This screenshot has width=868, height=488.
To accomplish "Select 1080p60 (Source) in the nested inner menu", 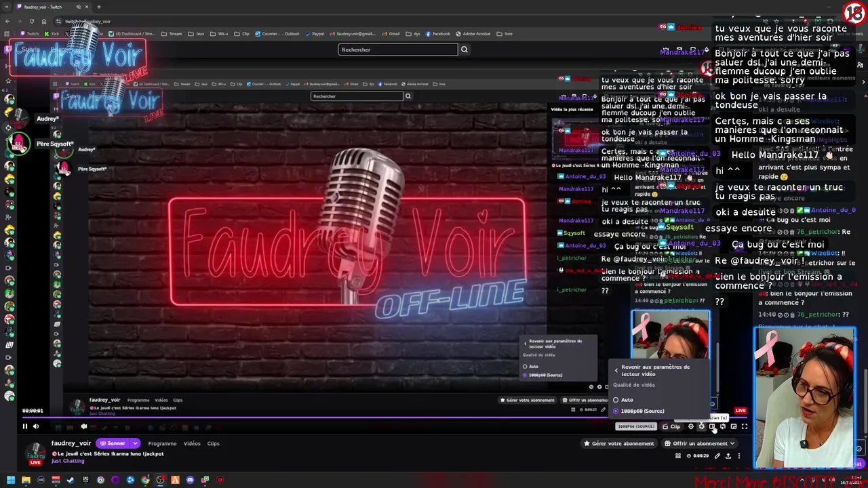I will click(x=542, y=375).
